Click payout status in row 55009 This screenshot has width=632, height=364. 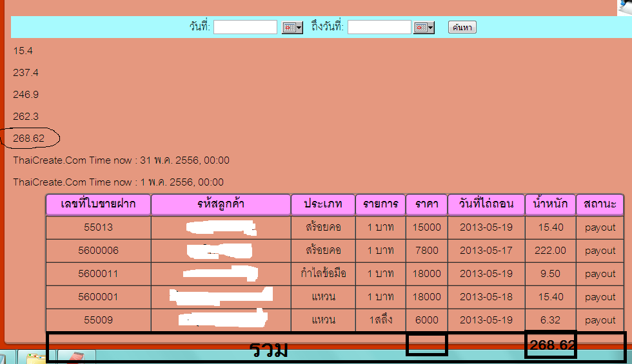pyautogui.click(x=600, y=320)
